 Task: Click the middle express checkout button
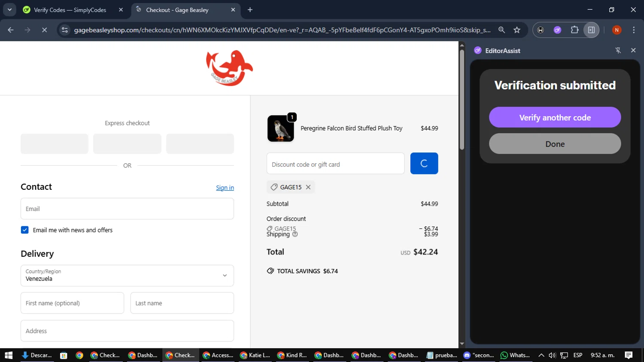click(x=127, y=144)
